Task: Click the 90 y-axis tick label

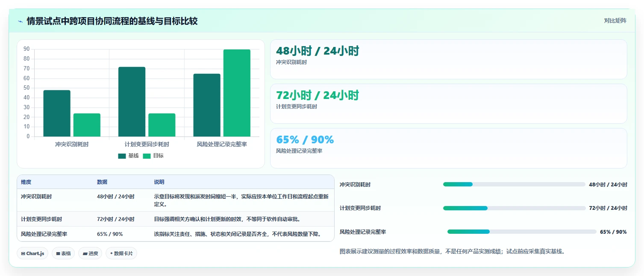Action: tap(26, 49)
